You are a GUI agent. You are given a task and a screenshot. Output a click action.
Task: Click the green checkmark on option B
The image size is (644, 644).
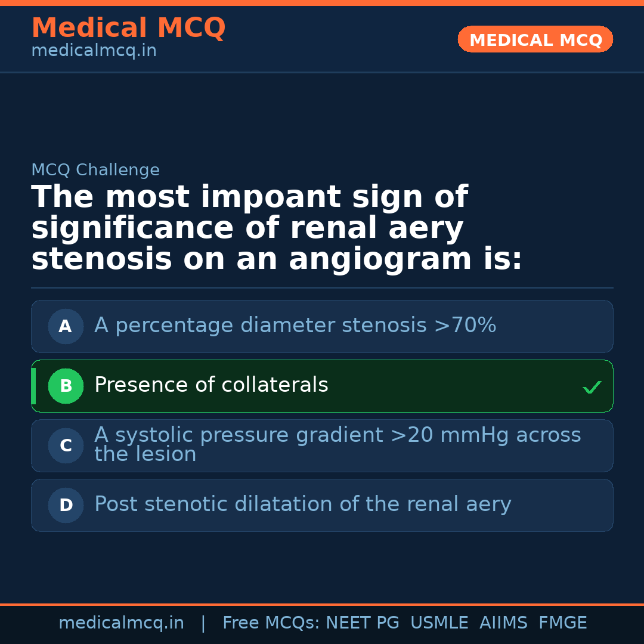point(592,387)
